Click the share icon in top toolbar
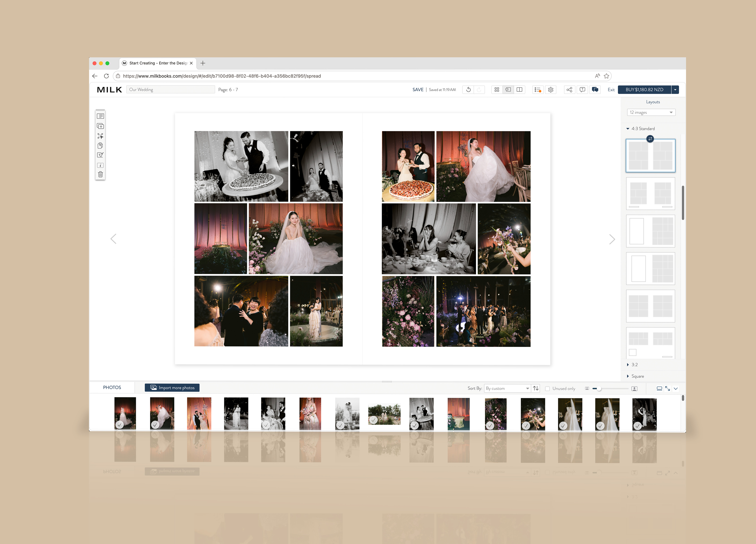 pos(569,90)
